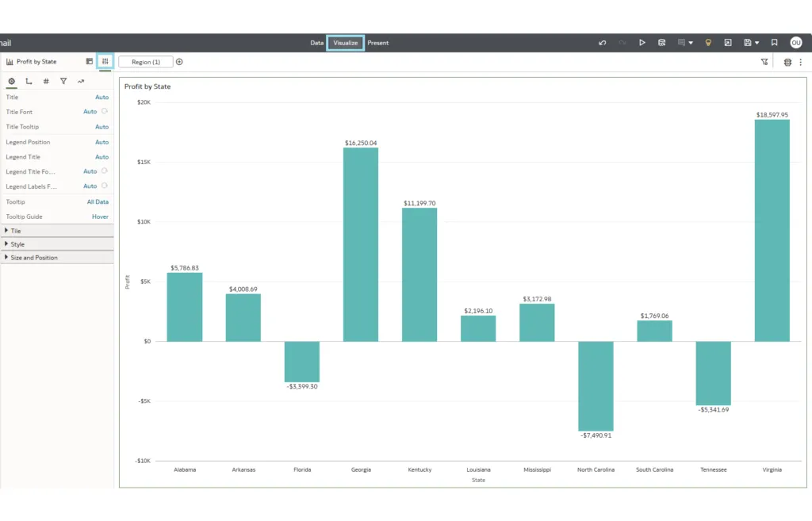The width and height of the screenshot is (812, 521).
Task: Click the add filter plus icon
Action: [179, 62]
